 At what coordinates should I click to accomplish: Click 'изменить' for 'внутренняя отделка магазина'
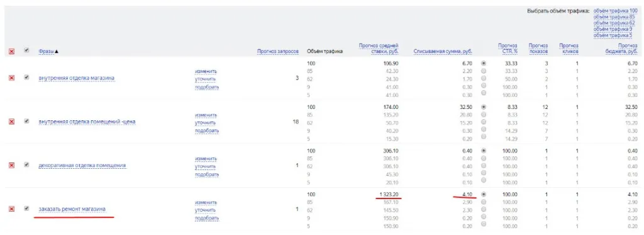point(206,71)
